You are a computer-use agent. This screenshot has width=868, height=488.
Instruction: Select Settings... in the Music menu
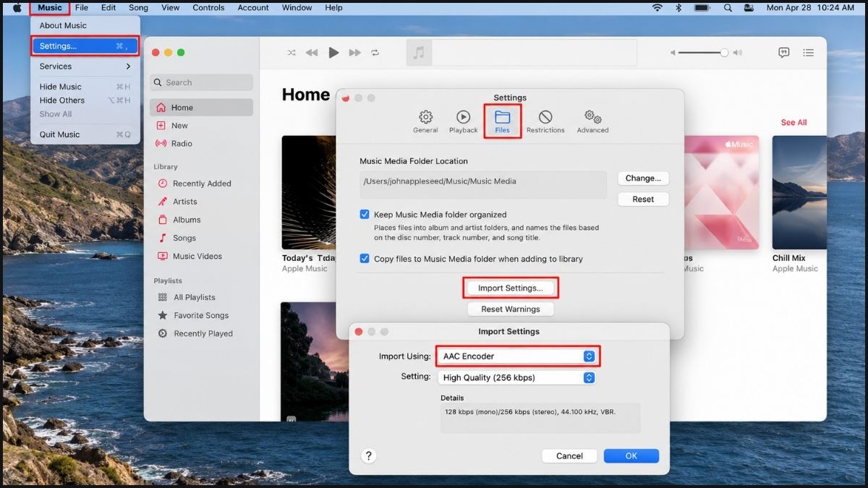[85, 46]
